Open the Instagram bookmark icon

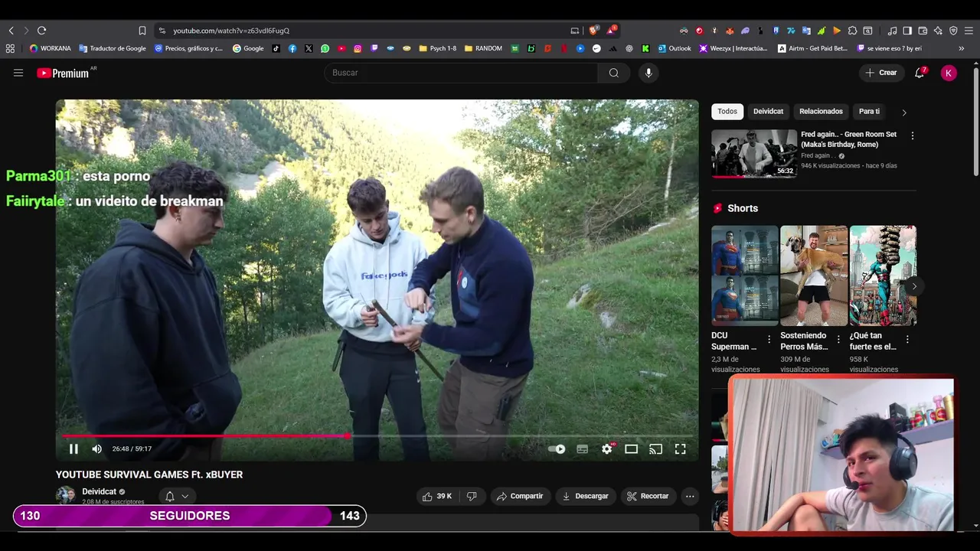pos(358,48)
